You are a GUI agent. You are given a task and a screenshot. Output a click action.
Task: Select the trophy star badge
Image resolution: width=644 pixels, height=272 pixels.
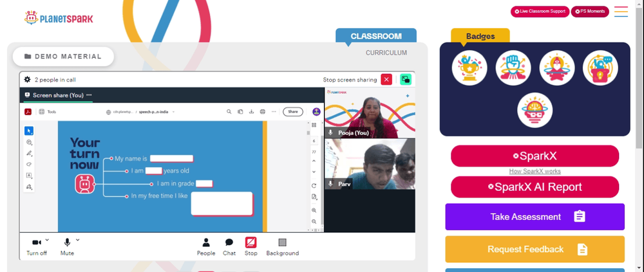[x=469, y=68]
